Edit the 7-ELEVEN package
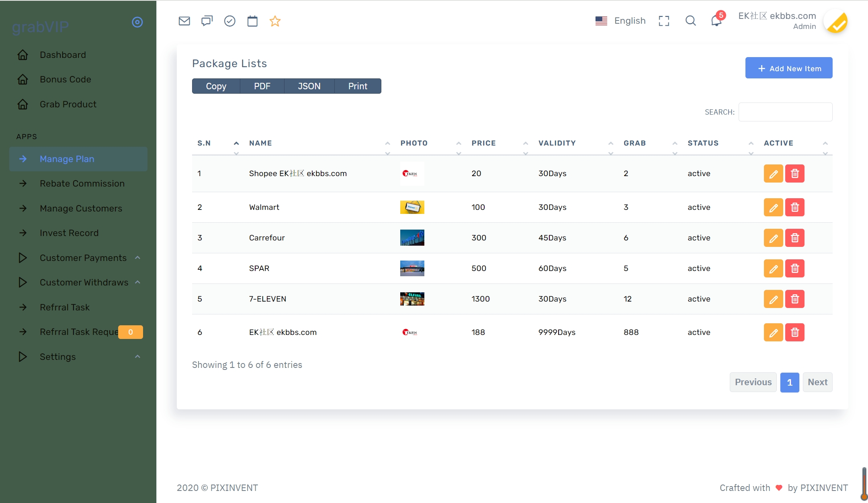 click(773, 299)
